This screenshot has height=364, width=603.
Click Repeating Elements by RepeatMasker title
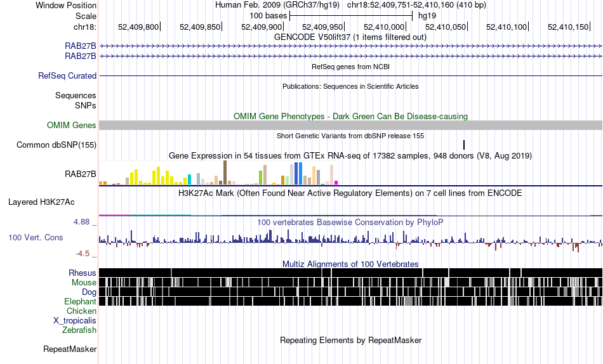click(351, 340)
